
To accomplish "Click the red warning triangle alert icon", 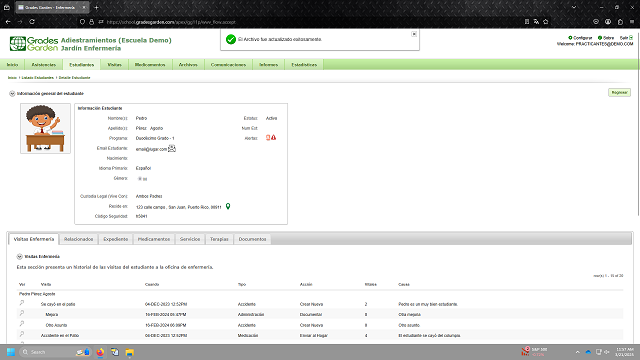I will 273,138.
